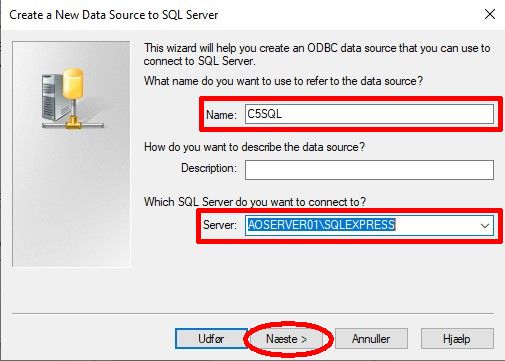Image resolution: width=505 pixels, height=361 pixels.
Task: Click the empty gray wizard side panel
Action: click(x=71, y=200)
